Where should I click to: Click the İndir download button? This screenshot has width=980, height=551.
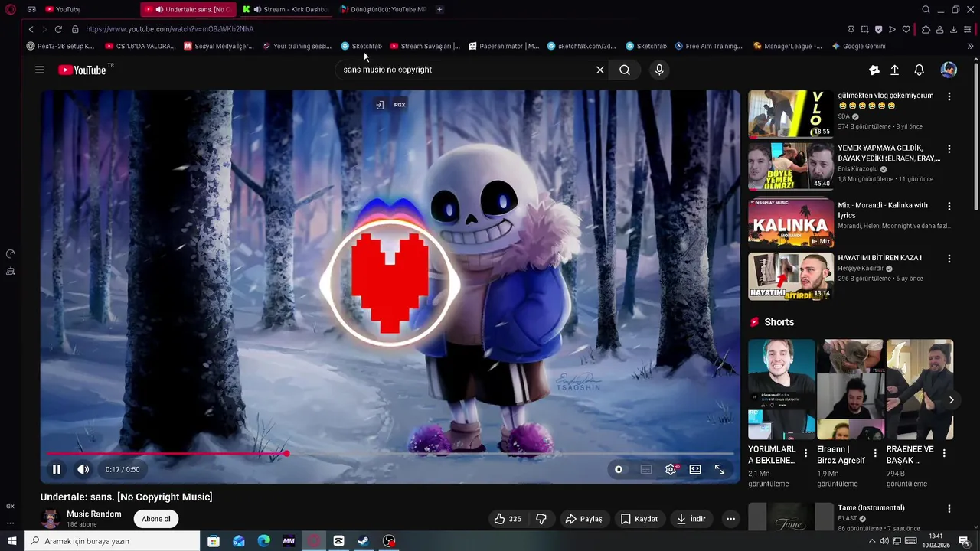coord(691,519)
